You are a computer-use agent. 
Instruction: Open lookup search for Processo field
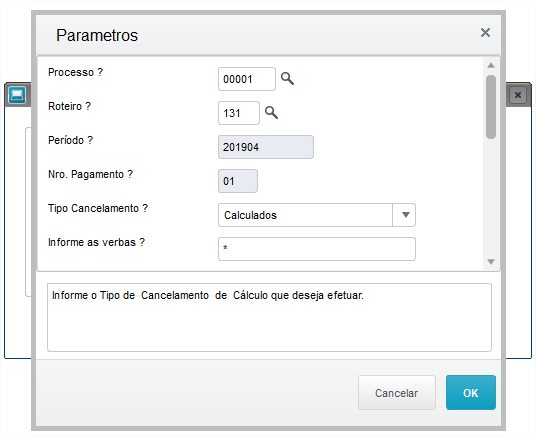click(287, 79)
